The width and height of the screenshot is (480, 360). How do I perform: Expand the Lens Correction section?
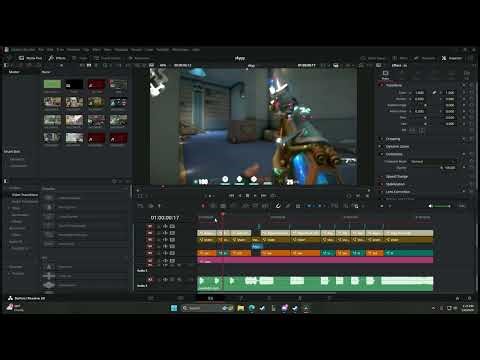398,192
